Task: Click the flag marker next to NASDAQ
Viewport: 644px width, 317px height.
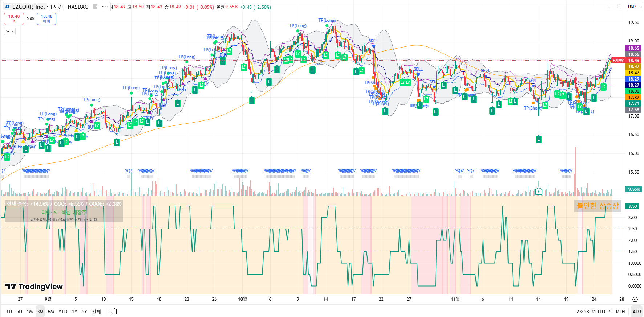Action: coord(95,7)
